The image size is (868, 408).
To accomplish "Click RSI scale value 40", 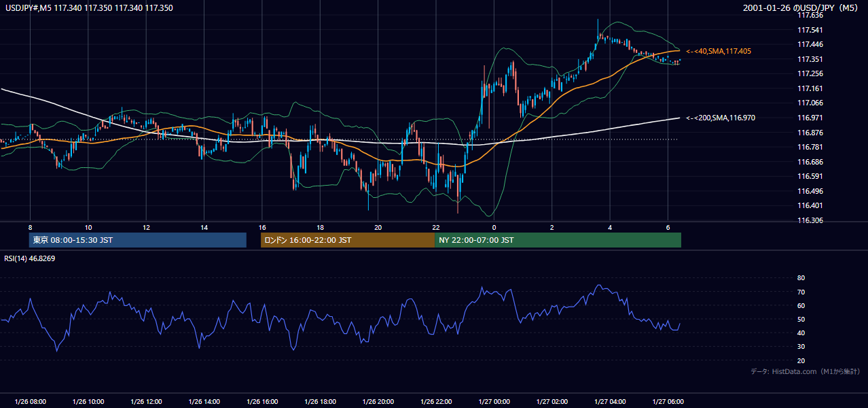I will coord(801,333).
